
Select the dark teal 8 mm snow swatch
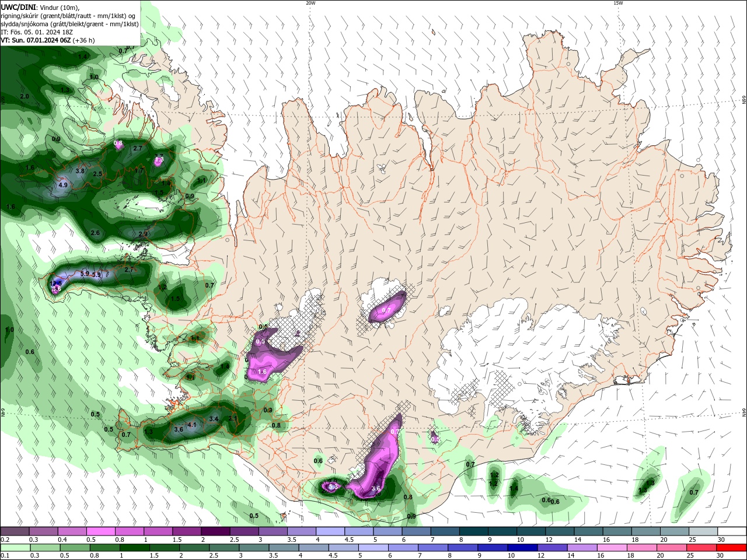(474, 531)
